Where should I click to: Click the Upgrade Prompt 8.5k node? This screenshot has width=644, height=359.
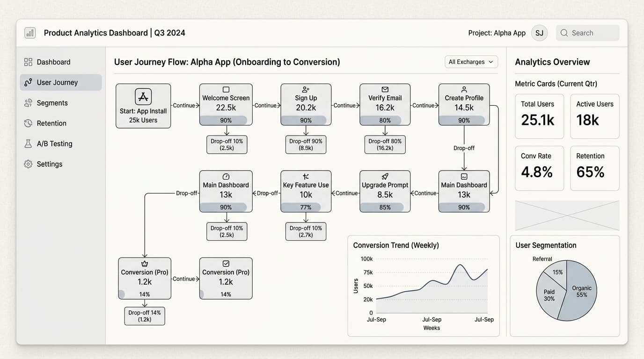[385, 191]
